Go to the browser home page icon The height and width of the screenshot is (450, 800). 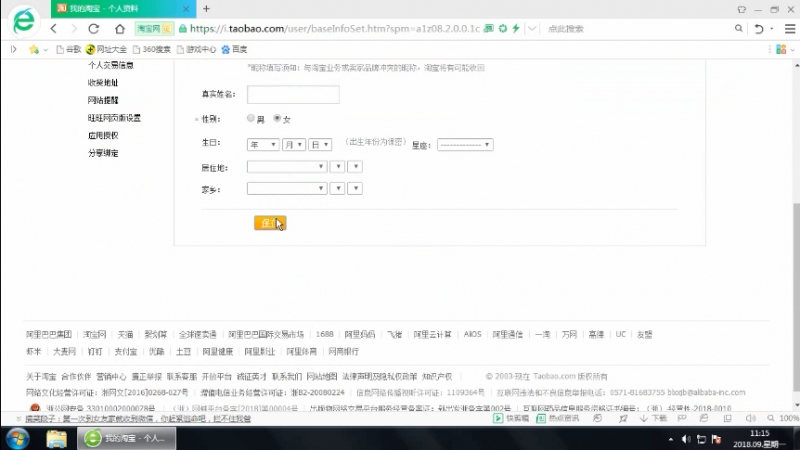click(119, 29)
